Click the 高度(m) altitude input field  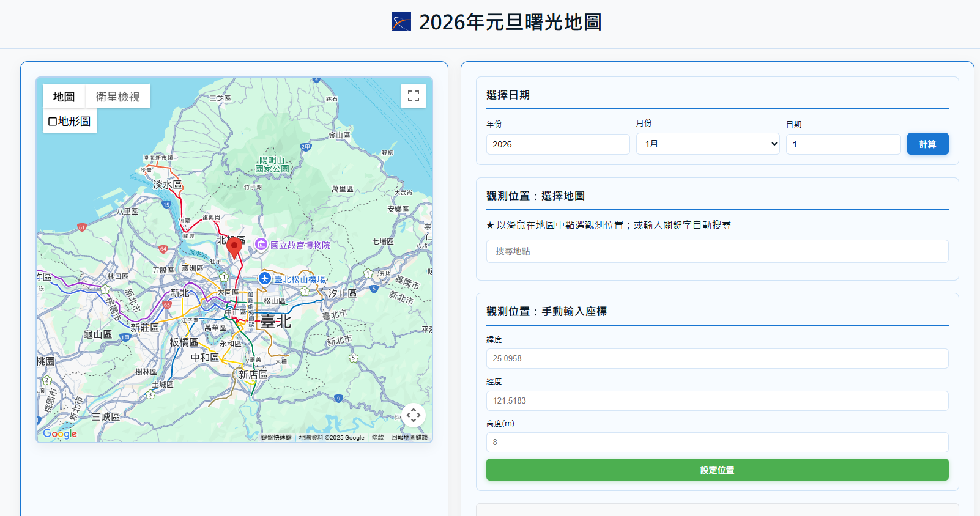click(x=717, y=443)
